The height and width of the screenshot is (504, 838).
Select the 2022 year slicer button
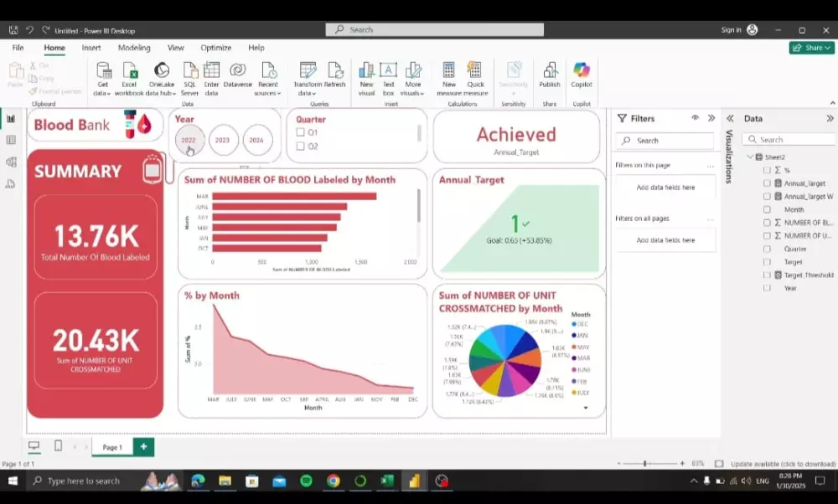point(189,141)
